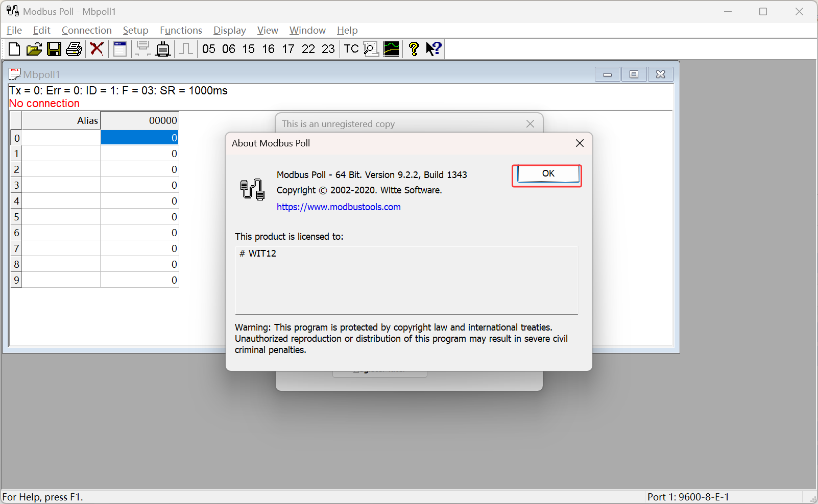Select row header 6 in the grid

click(16, 233)
